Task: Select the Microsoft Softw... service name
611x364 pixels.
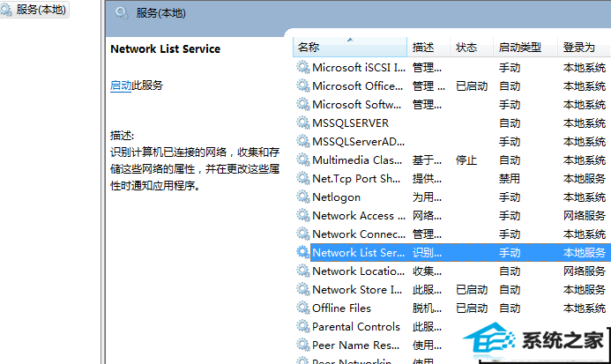Action: (x=356, y=105)
